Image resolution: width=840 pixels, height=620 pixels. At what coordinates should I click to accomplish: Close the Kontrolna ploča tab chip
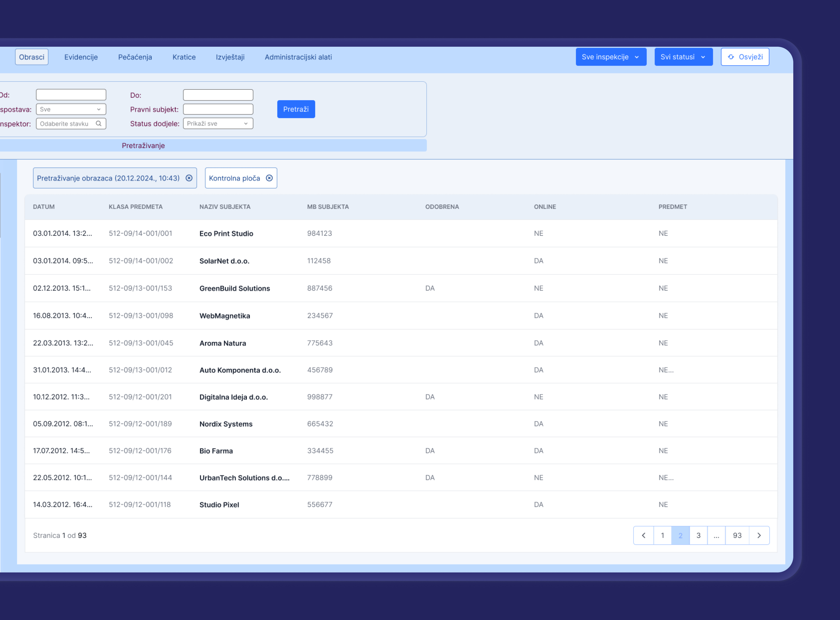tap(269, 178)
